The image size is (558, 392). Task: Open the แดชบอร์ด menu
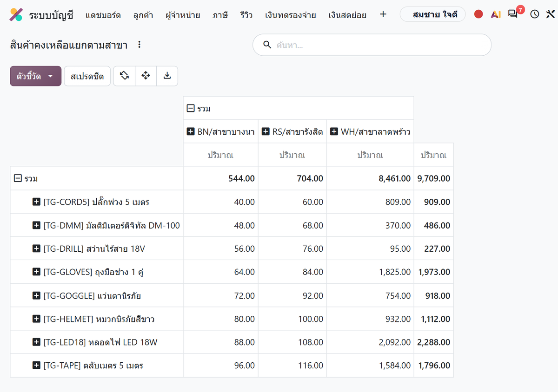(x=103, y=15)
